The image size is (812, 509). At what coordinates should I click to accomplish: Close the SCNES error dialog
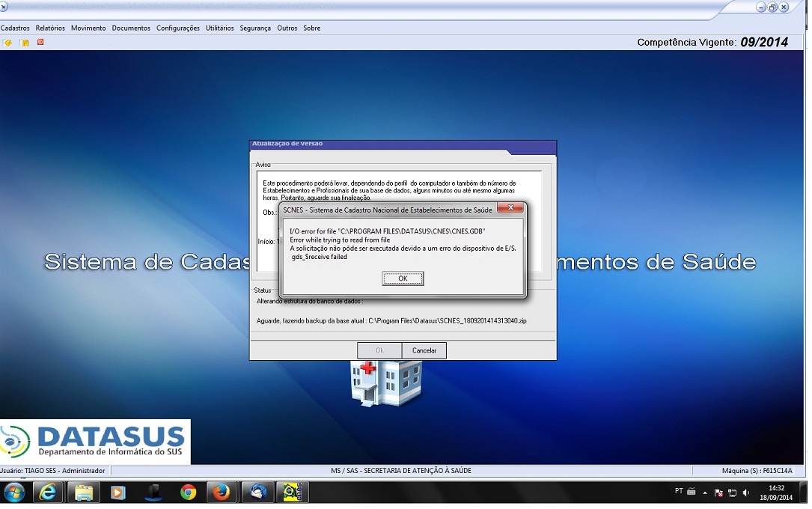[x=510, y=207]
